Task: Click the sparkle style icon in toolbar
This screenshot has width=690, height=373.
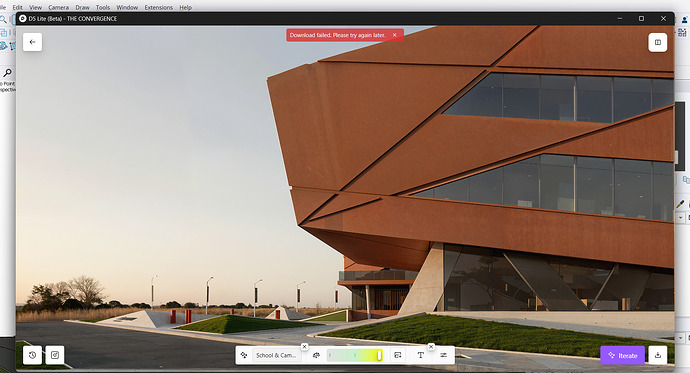Action: coord(244,355)
